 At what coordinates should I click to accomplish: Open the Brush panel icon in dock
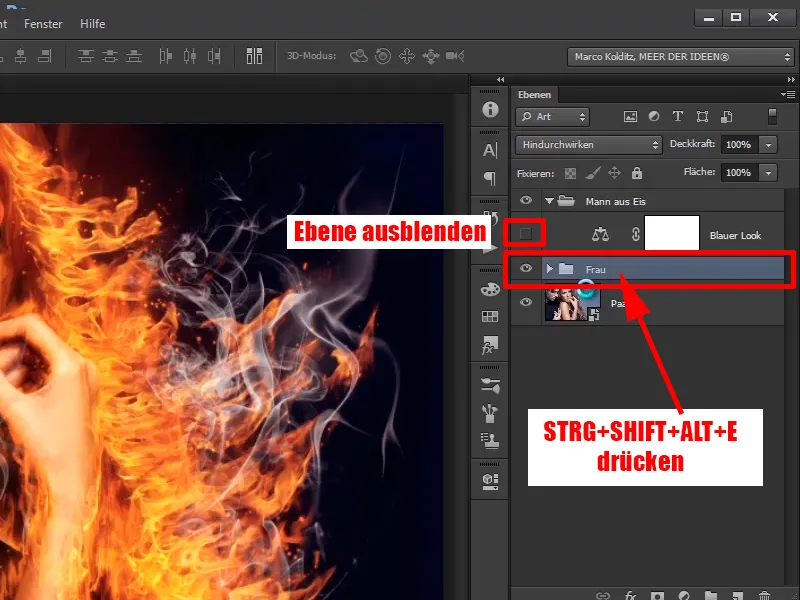(490, 413)
